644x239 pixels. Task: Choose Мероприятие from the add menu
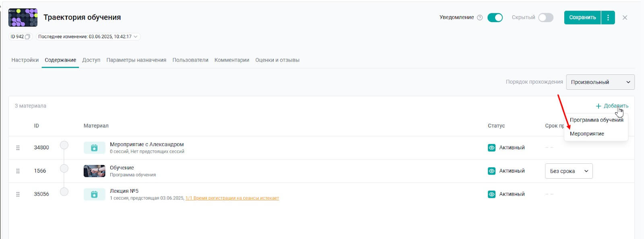coord(587,134)
